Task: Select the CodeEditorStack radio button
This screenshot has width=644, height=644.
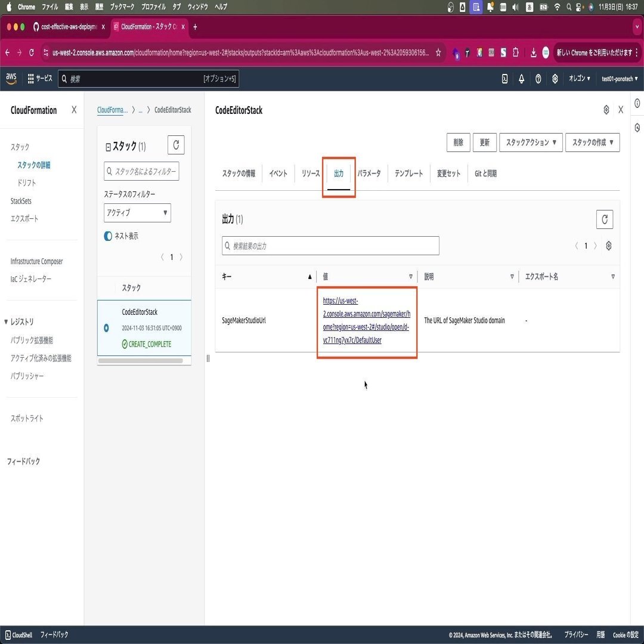Action: click(x=106, y=328)
